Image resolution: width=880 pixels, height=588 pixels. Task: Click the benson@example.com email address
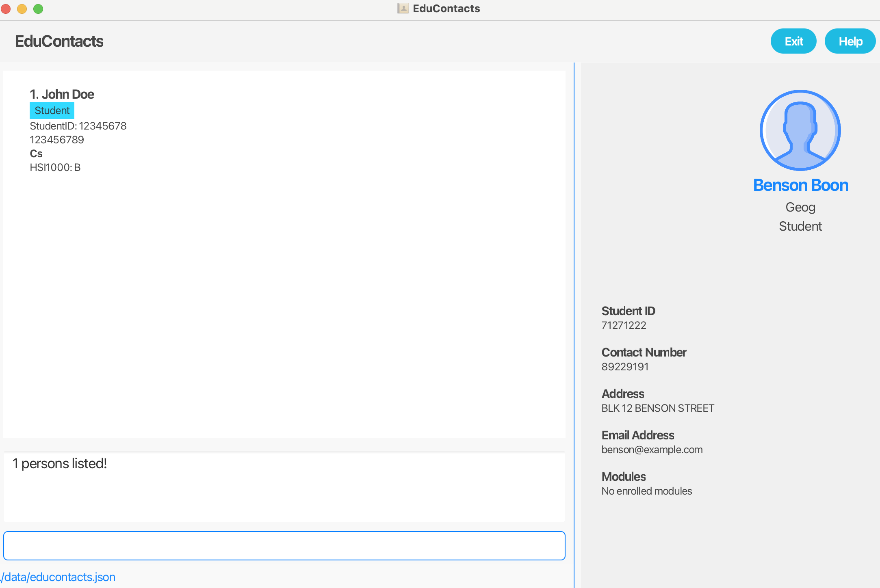pyautogui.click(x=652, y=450)
